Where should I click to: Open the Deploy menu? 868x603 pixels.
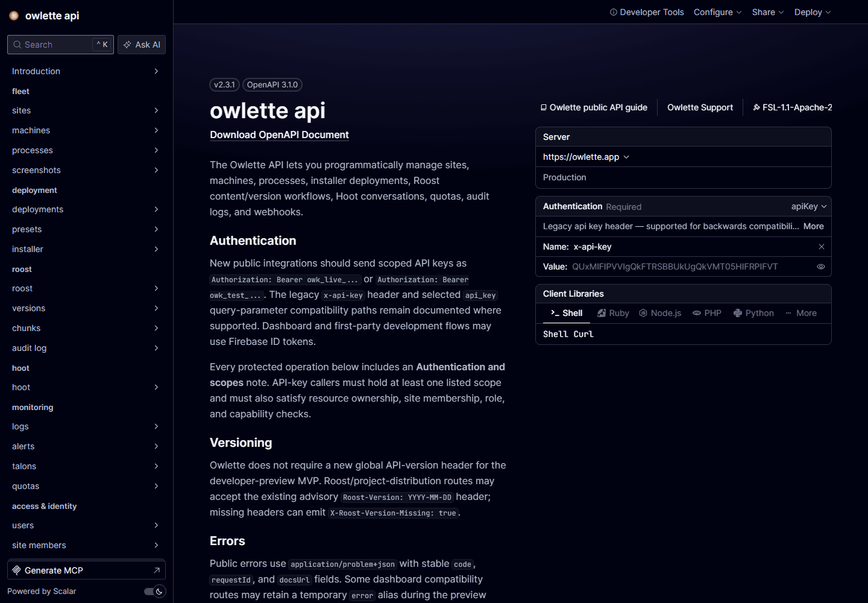tap(813, 12)
